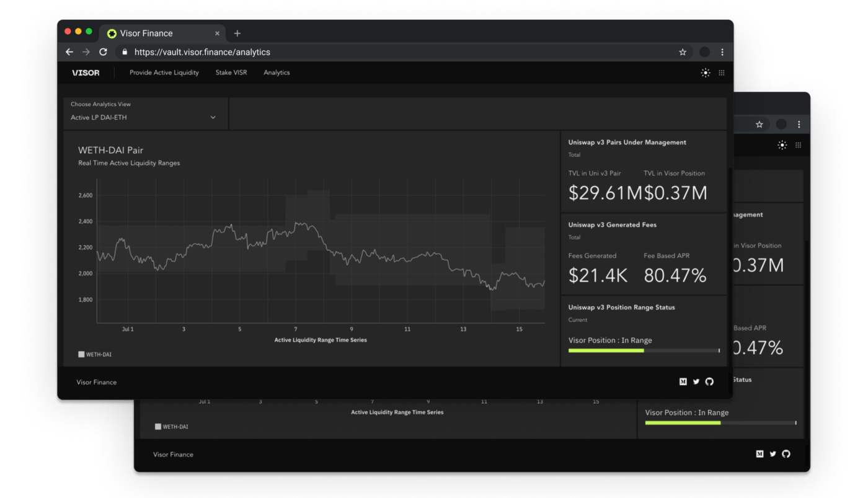Image resolution: width=868 pixels, height=498 pixels.
Task: Close the Visor Finance tab
Action: pos(217,33)
